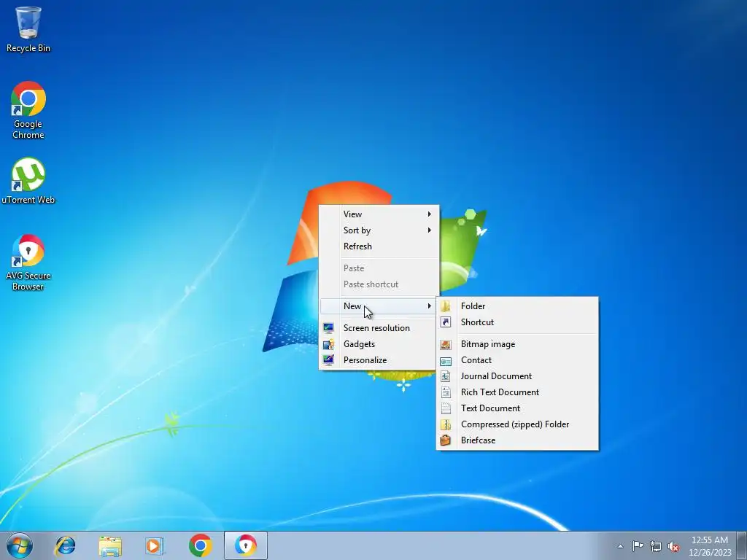Screen dimensions: 747x560
Task: Launch Internet Explorer from the taskbar
Action: [x=65, y=545]
